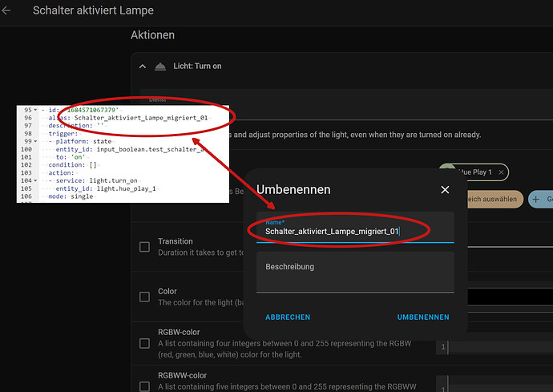Click 'entity_id: light.hue_play_1' in YAML

pos(106,188)
